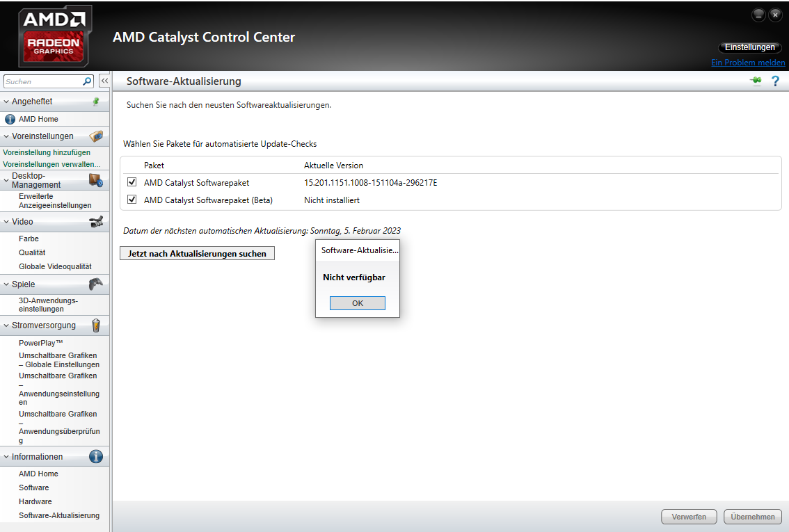Close the Catalyst Control Center window
Viewport: 789px width, 532px height.
pyautogui.click(x=775, y=15)
